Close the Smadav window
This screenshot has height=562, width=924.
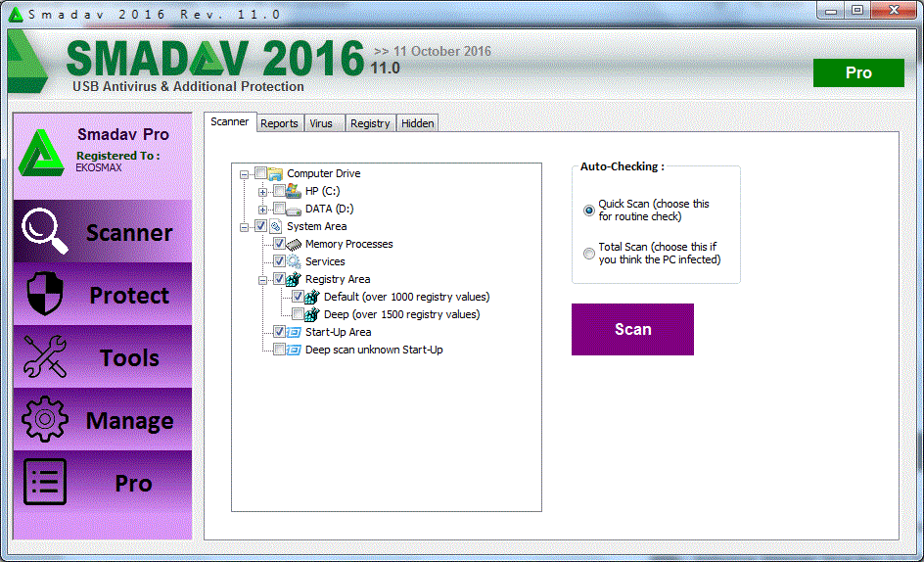point(894,10)
